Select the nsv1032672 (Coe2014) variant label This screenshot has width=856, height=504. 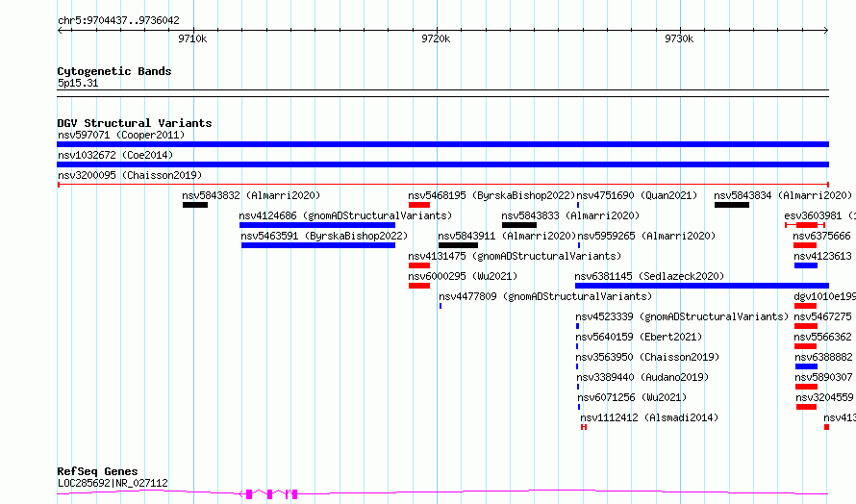click(x=115, y=155)
